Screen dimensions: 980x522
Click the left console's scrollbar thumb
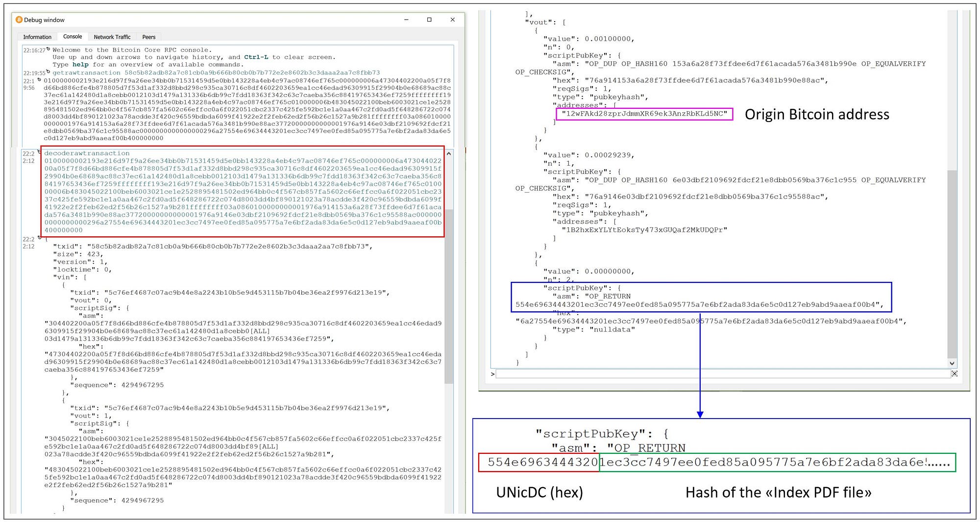coord(449,297)
